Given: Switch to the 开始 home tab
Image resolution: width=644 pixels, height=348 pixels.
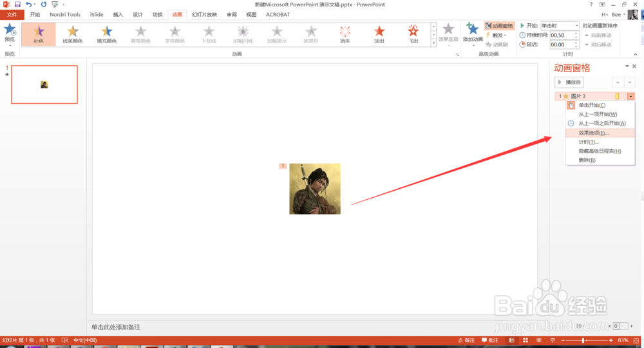Looking at the screenshot, I should click(x=35, y=14).
